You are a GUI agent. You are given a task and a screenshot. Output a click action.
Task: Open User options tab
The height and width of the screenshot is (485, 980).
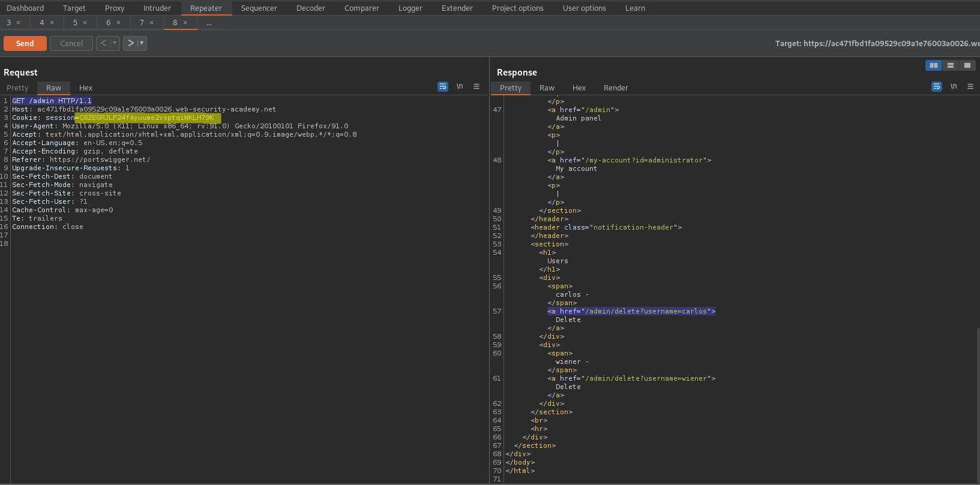point(585,8)
